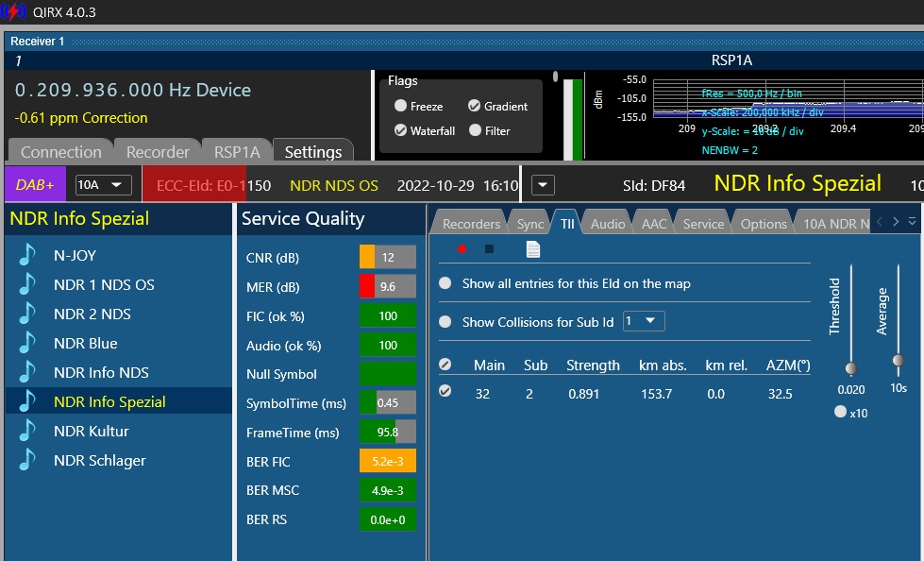
Task: Enable Show all entries for this EId
Action: tap(445, 283)
